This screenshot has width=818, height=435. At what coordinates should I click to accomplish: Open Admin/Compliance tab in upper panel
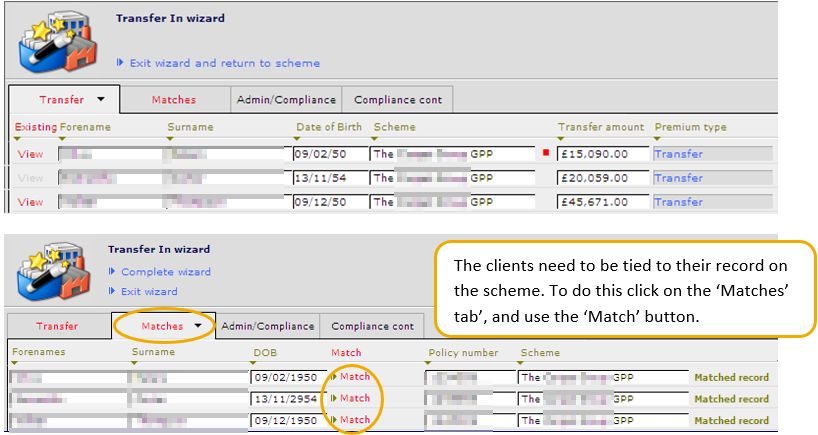pyautogui.click(x=286, y=100)
